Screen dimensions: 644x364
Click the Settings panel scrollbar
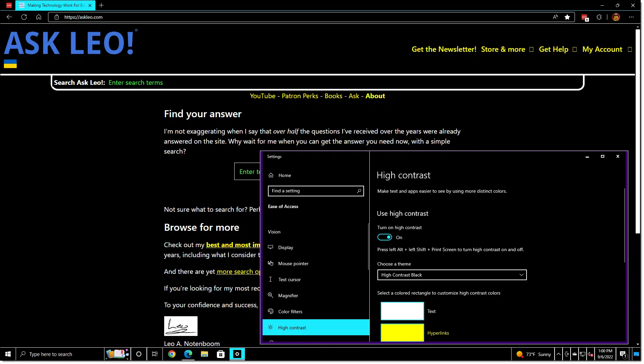point(624,225)
